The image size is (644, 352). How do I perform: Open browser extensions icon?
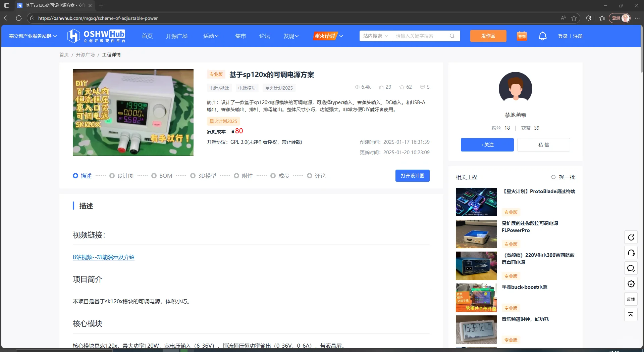click(x=588, y=18)
